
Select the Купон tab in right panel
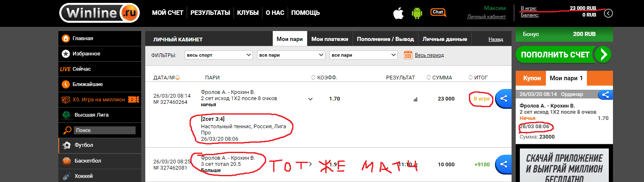[x=532, y=78]
